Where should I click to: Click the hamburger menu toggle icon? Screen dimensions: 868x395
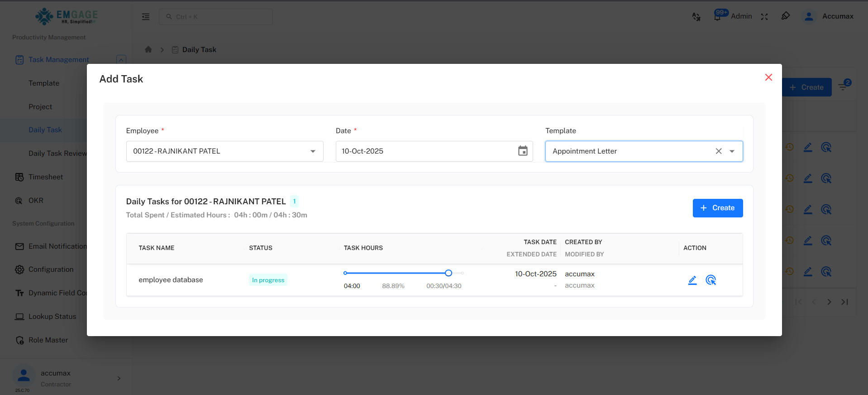(146, 17)
